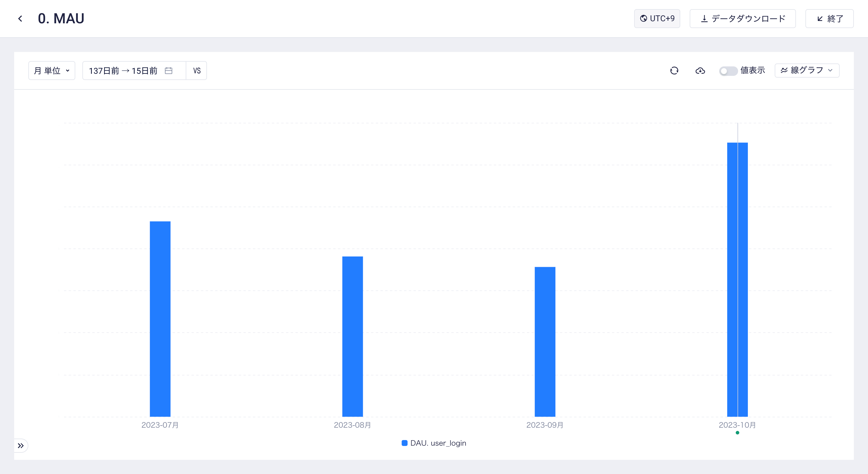Open the 月 単位 granularity dropdown
The image size is (868, 474).
[52, 71]
